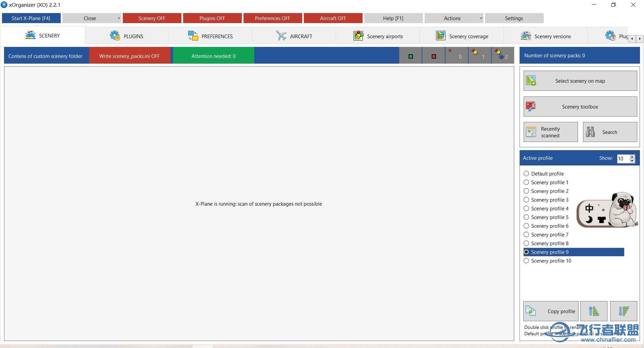Open the Settings button

[514, 18]
